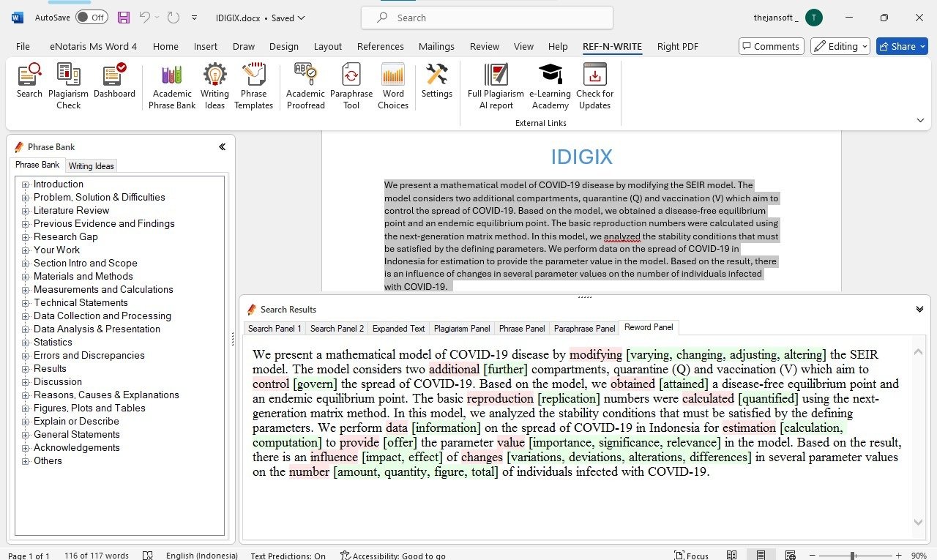This screenshot has height=560, width=937.
Task: Expand the Literature Review node
Action: coord(26,211)
